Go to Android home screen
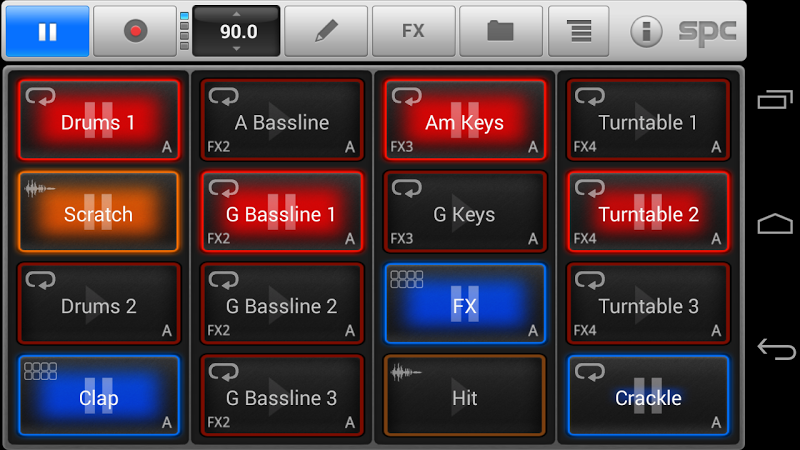The image size is (800, 450). [x=775, y=223]
